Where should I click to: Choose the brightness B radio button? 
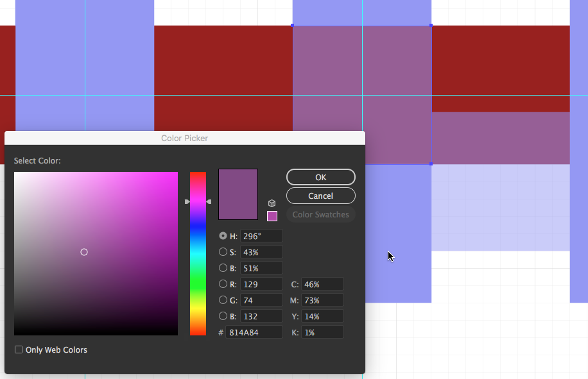click(x=223, y=268)
